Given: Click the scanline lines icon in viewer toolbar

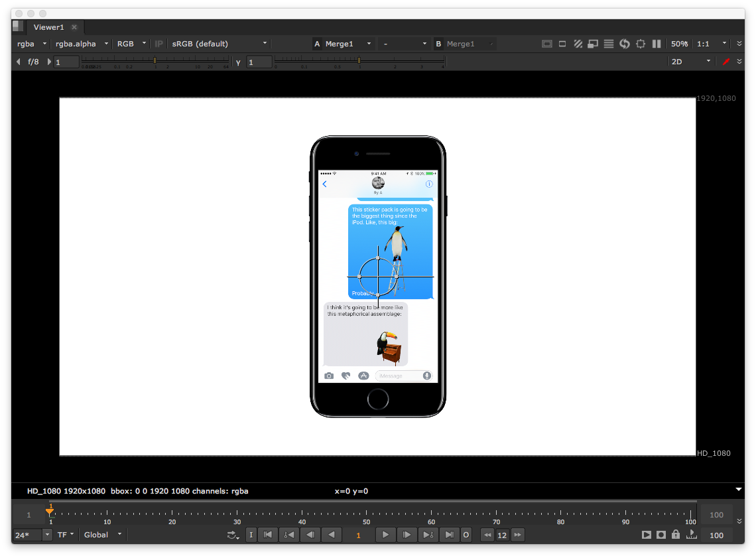Looking at the screenshot, I should tap(609, 44).
